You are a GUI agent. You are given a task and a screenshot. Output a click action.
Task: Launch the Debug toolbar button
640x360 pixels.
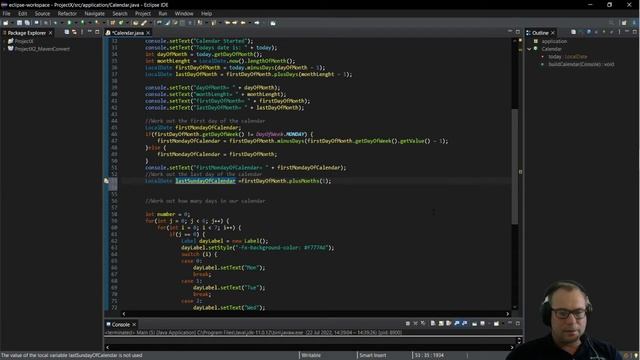[x=55, y=23]
